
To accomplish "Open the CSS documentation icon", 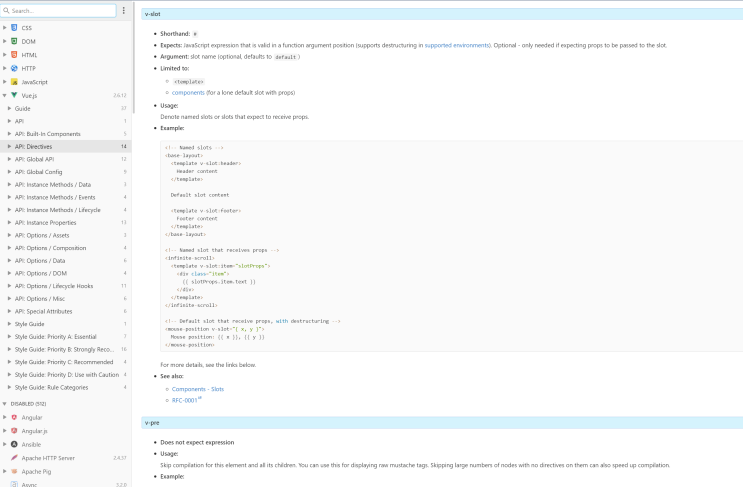I will tap(14, 28).
